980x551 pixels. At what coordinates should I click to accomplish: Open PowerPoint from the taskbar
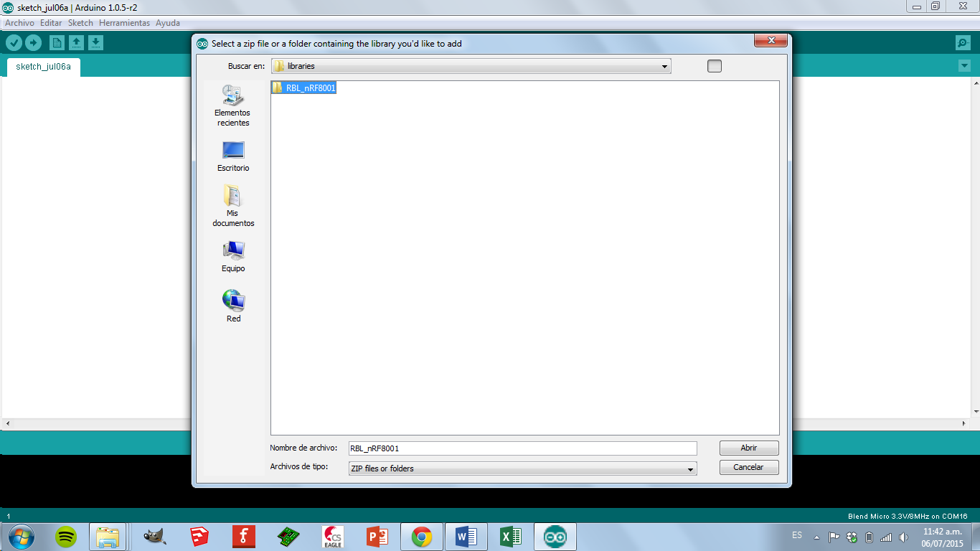click(x=377, y=537)
